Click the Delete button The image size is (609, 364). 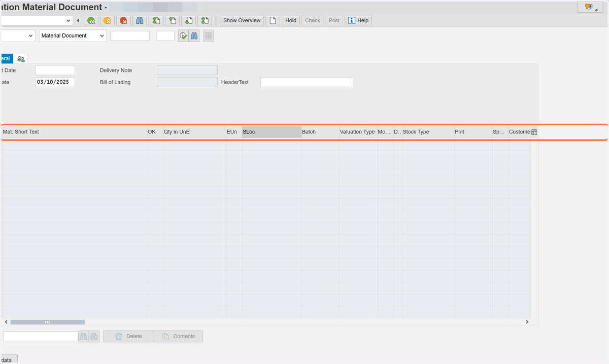[128, 337]
